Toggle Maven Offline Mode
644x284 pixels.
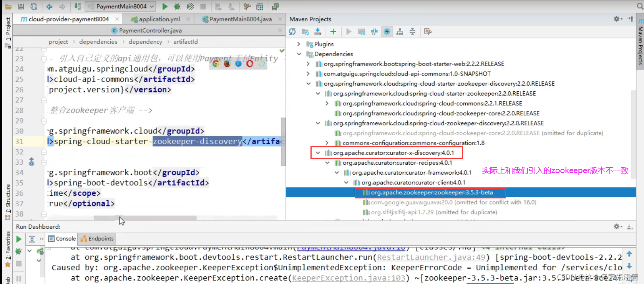(x=374, y=31)
